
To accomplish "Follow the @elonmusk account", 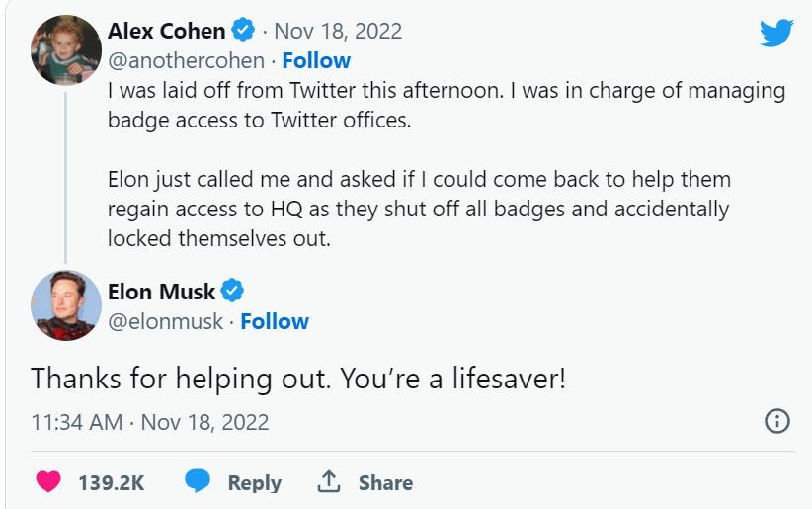I will click(x=275, y=321).
